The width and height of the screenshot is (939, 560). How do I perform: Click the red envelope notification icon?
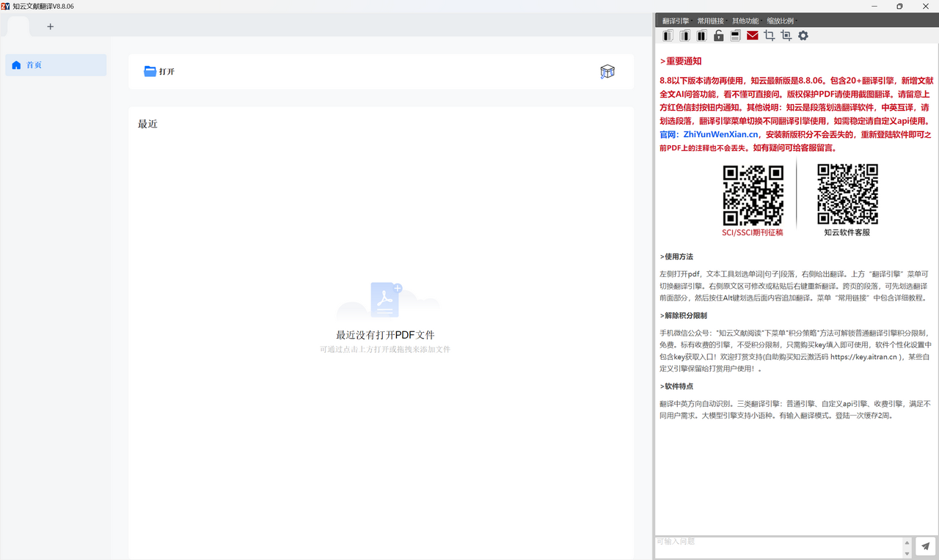point(752,36)
